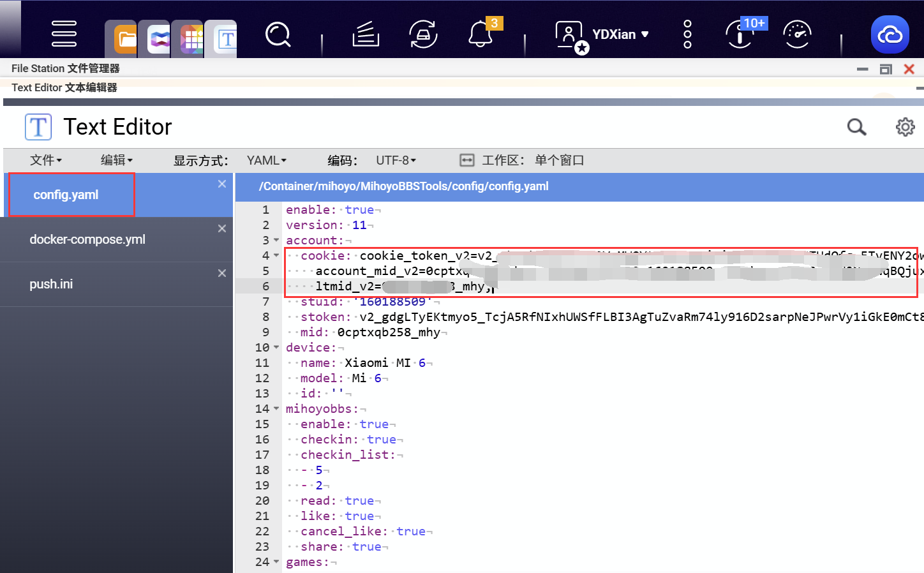Open the three-dot more options menu
Screen dimensions: 924x573
click(687, 34)
